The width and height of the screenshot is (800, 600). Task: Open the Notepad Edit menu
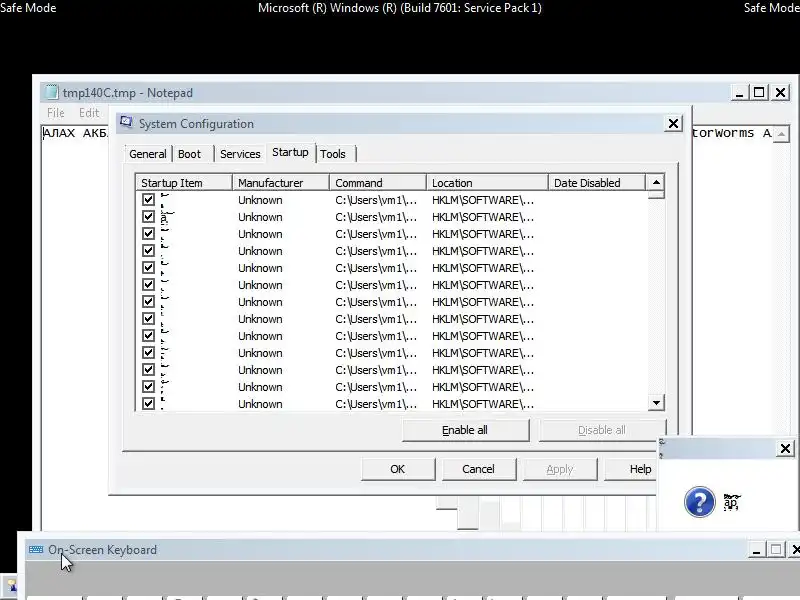click(89, 112)
